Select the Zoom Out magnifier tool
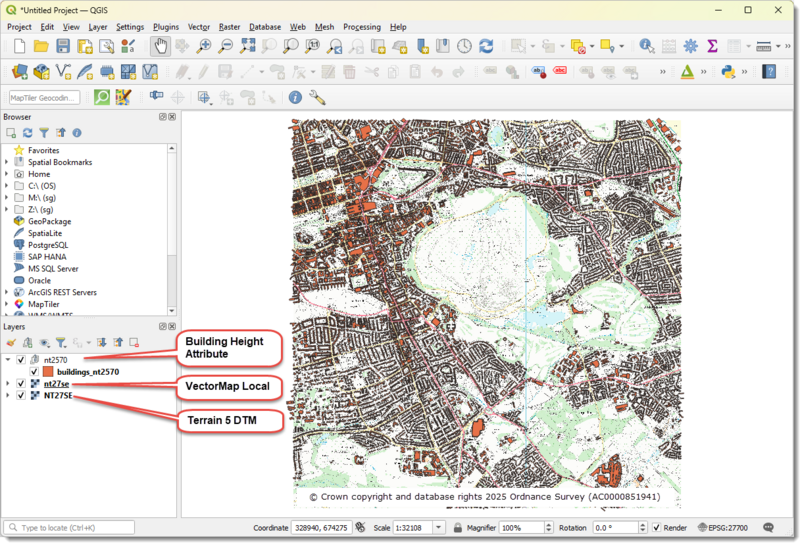800x543 pixels. 225,46
